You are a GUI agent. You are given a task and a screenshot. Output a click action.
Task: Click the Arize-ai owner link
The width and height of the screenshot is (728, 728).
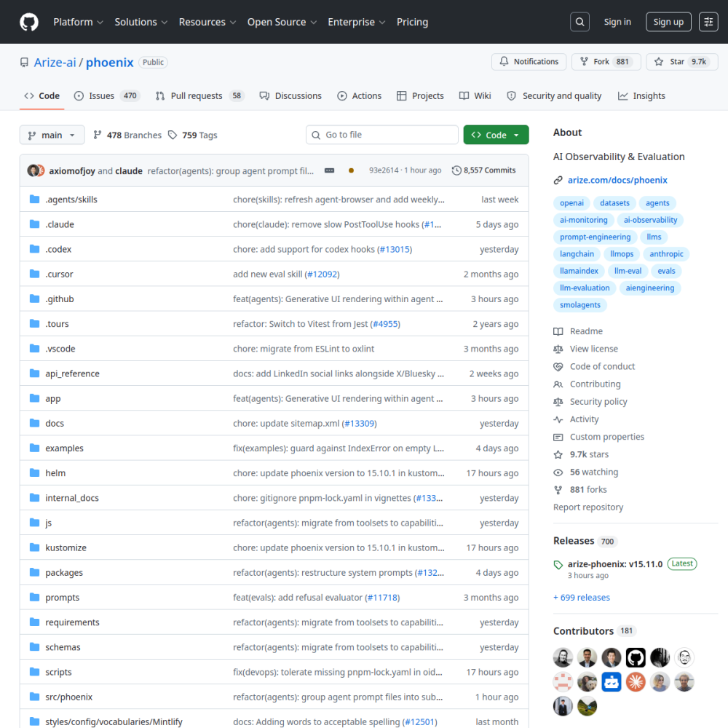pos(55,62)
